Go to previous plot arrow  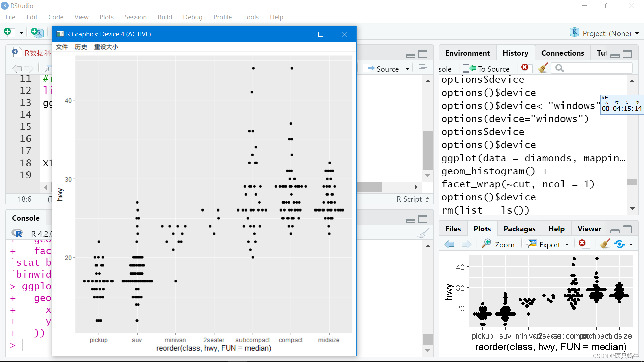pyautogui.click(x=449, y=244)
